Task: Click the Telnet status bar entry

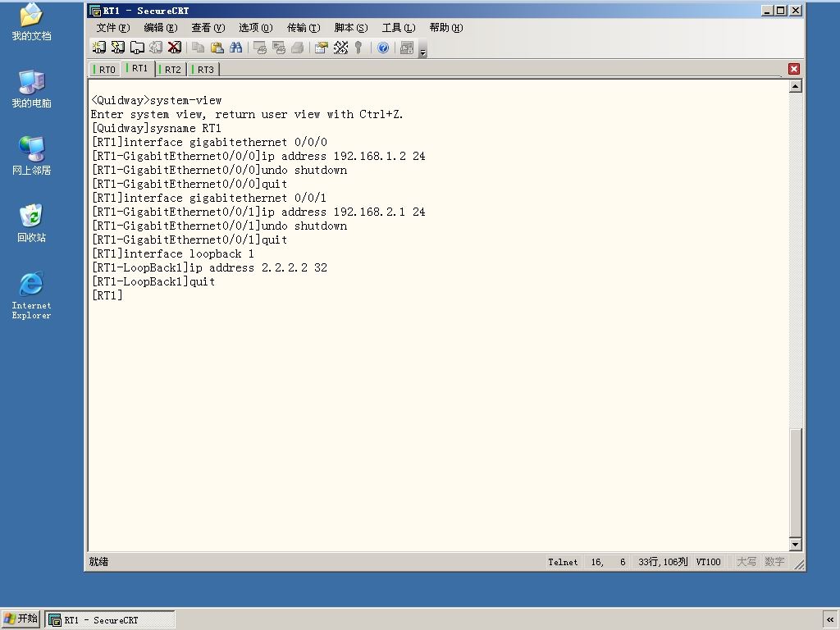Action: click(x=563, y=562)
